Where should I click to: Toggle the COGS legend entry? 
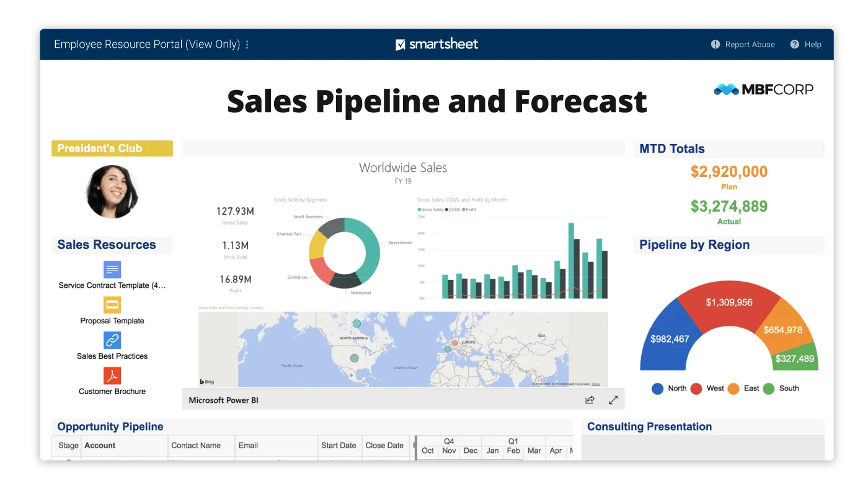click(454, 210)
